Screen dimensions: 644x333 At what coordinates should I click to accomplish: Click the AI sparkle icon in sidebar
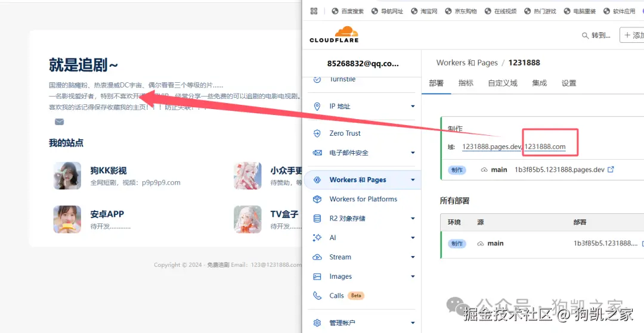coord(317,238)
